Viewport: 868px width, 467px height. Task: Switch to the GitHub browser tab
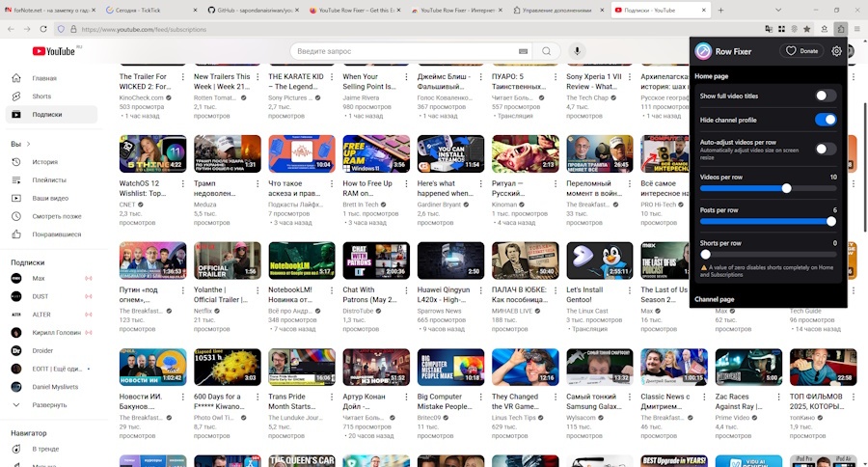tap(253, 10)
